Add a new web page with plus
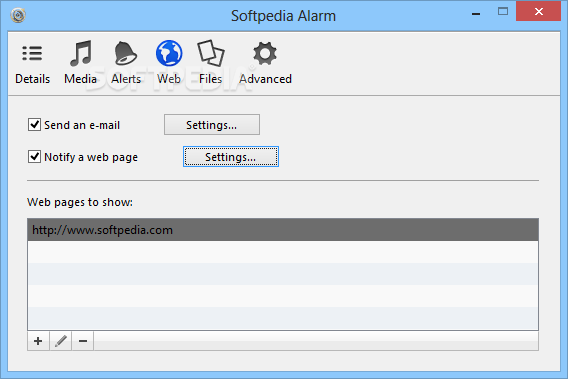 click(38, 341)
